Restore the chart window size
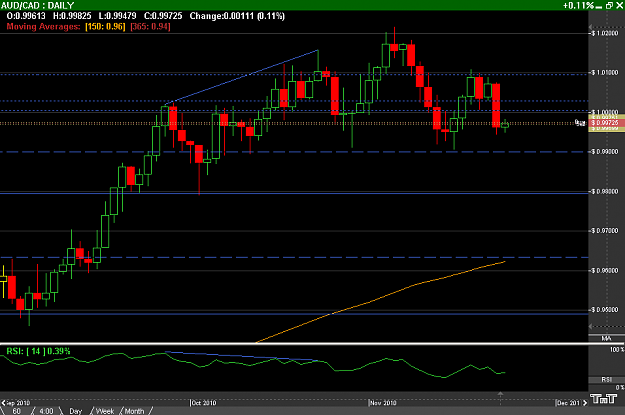625x415 pixels. tap(609, 6)
